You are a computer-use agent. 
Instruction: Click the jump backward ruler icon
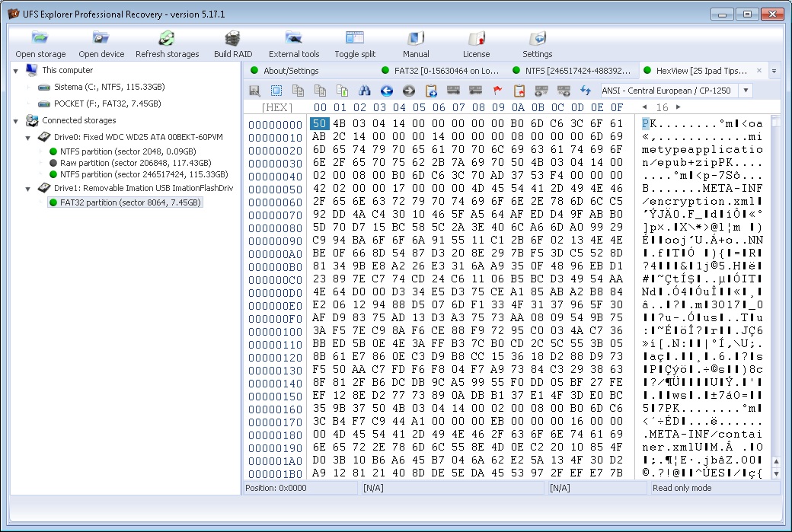(475, 91)
